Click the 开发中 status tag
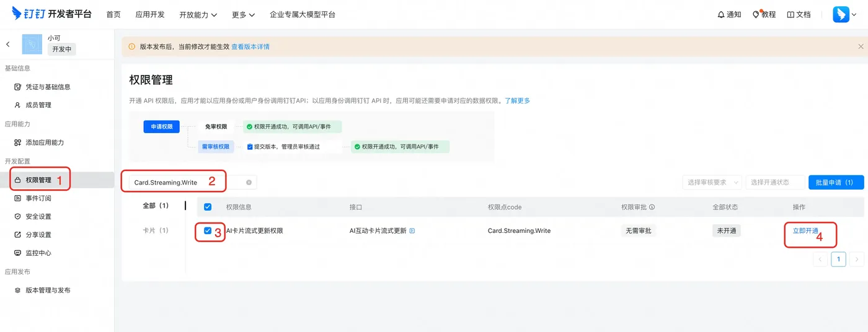 [62, 49]
